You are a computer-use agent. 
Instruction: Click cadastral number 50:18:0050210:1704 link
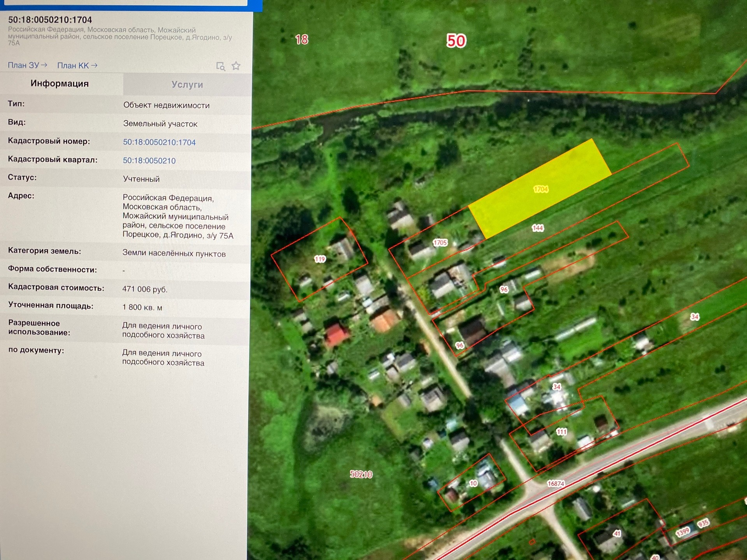point(159,142)
